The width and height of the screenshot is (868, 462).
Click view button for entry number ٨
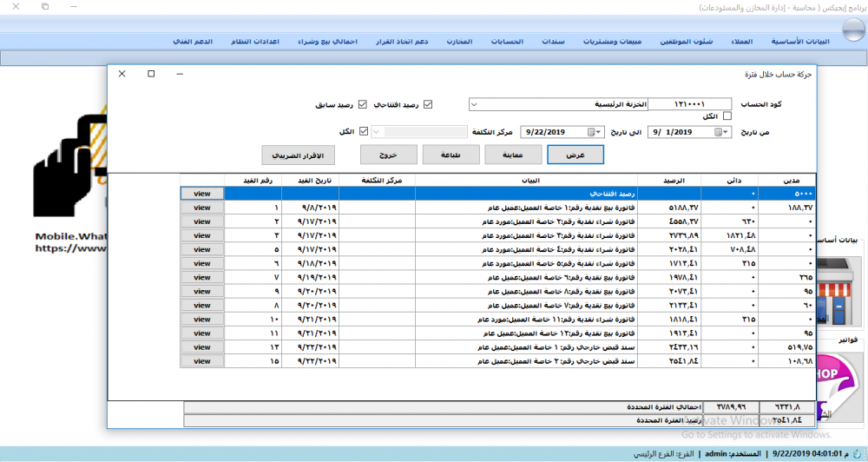tap(202, 305)
